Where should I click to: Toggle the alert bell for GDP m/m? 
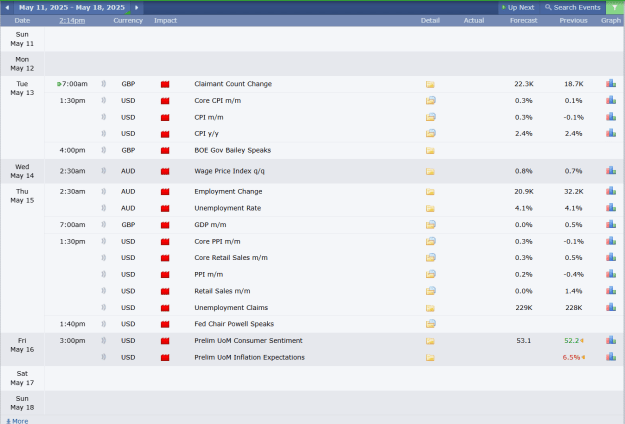point(104,225)
